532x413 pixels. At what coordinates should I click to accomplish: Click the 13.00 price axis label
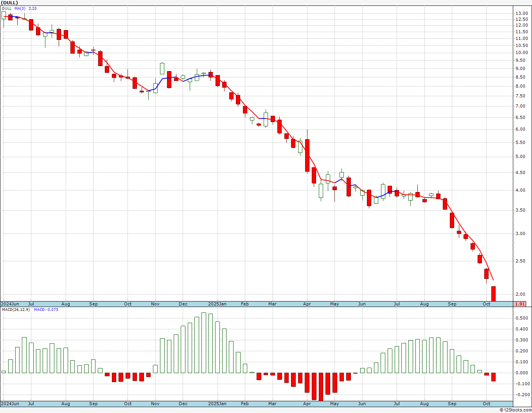521,13
